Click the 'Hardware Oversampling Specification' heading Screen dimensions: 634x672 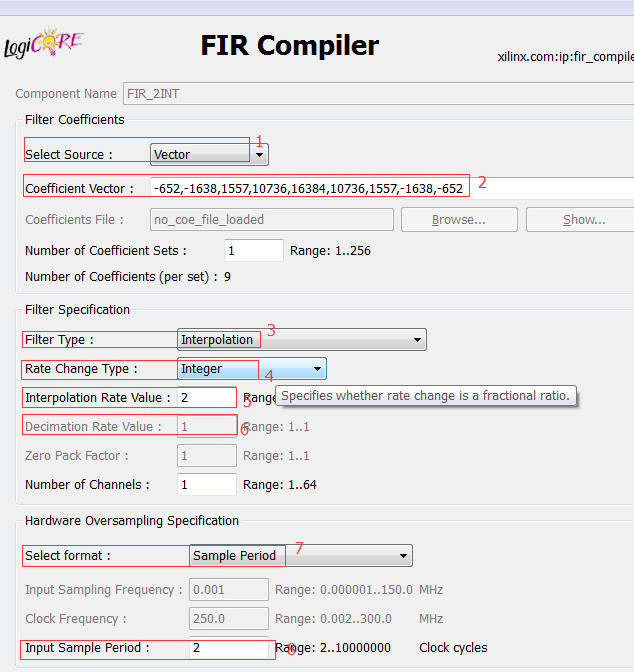(132, 521)
